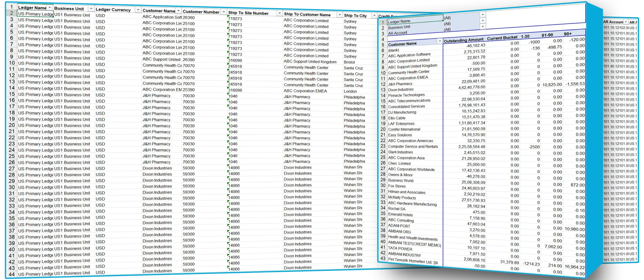This screenshot has width=644, height=280.
Task: Expand the pivot Customer Name row filter
Action: pos(439,42)
